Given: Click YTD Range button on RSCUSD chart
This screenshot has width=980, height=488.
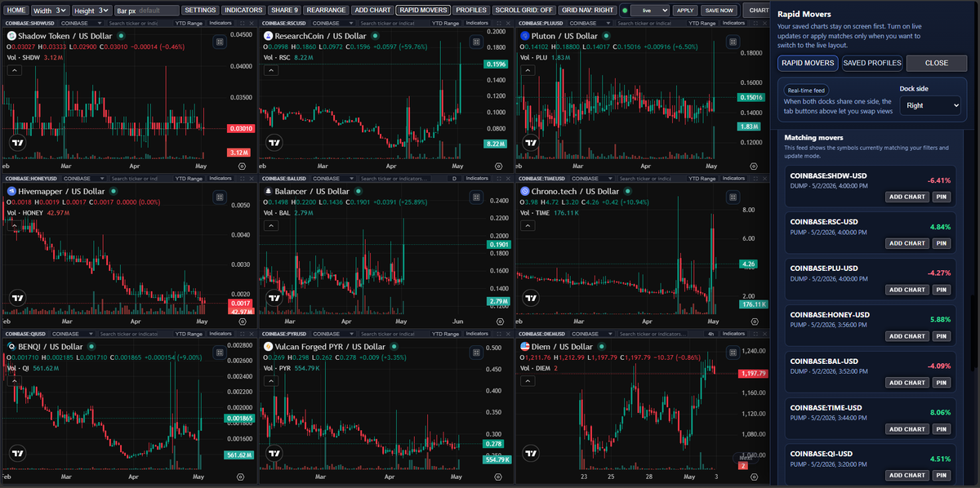Looking at the screenshot, I should [446, 22].
